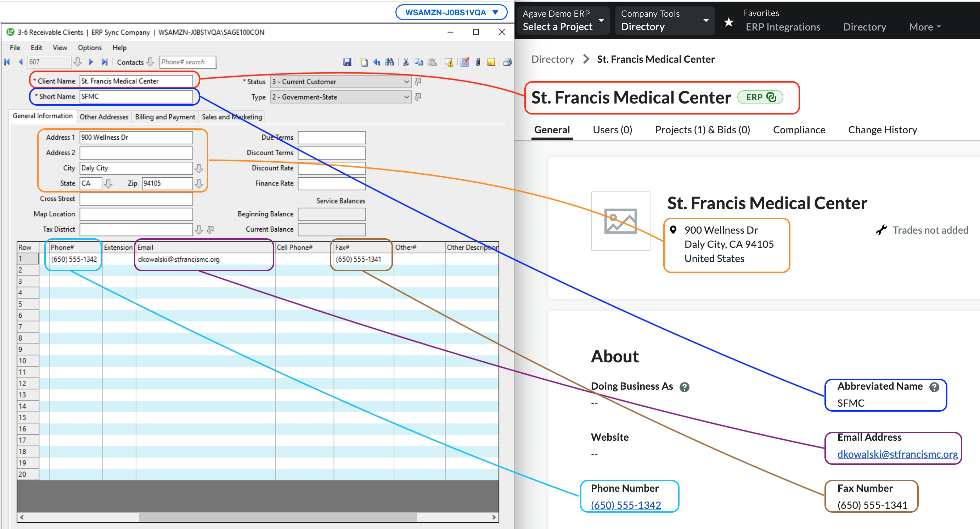Click the link arrow icon next to Status

point(418,82)
